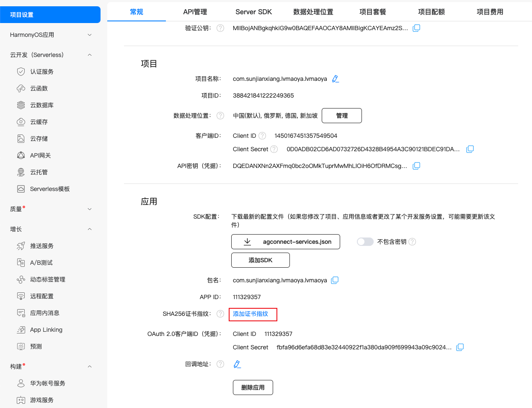Show help for SHA256证书指纹
Viewport: 532px width, 408px height.
tap(220, 314)
